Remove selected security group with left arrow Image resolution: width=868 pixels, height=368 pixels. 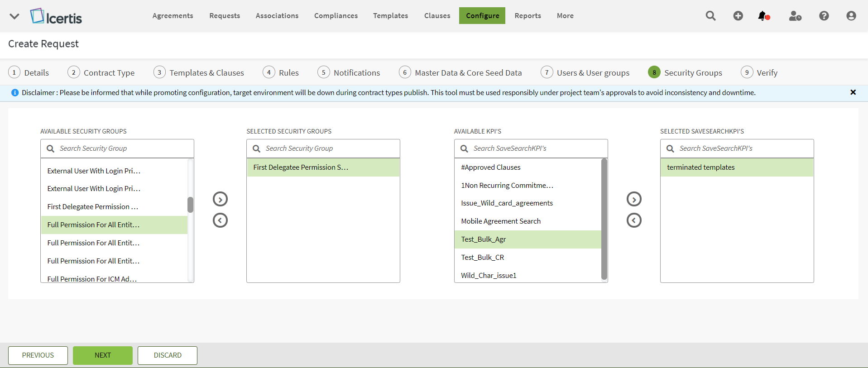(x=220, y=220)
